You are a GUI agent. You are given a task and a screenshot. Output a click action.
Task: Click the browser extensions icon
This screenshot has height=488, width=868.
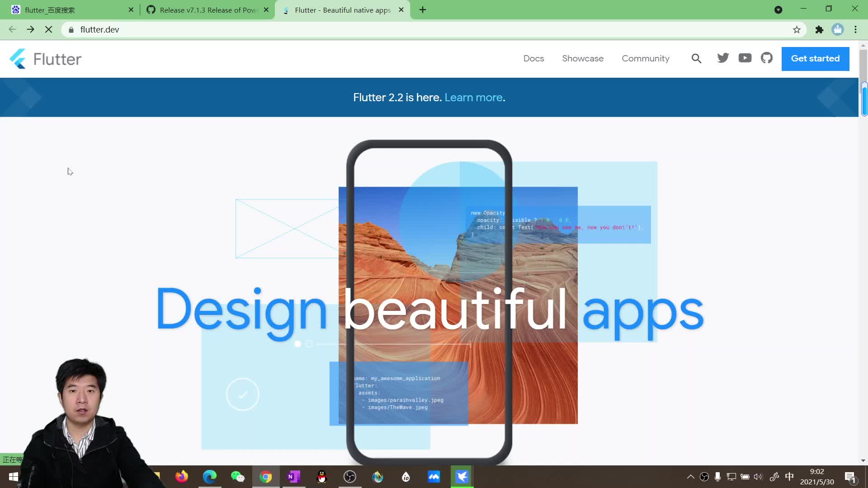coord(820,30)
